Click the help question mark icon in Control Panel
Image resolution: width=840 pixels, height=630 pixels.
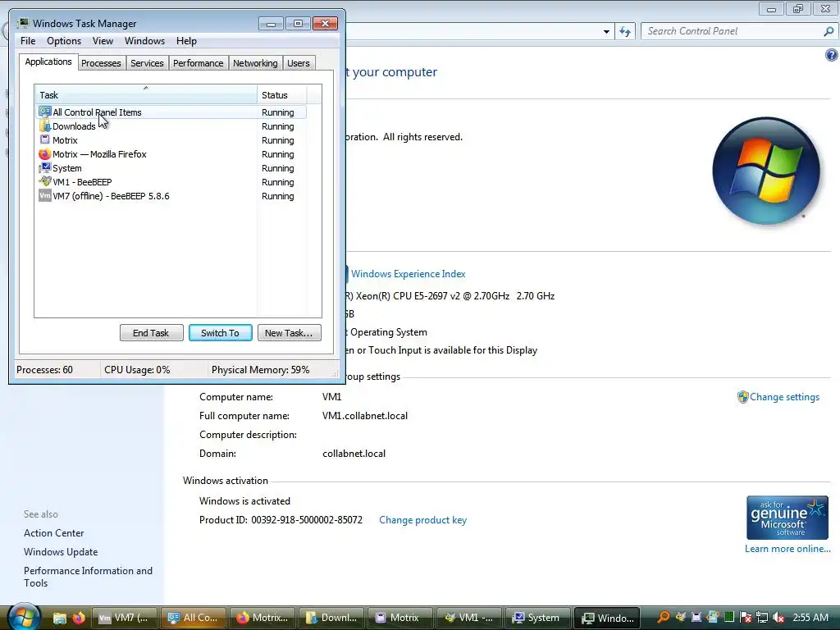(832, 55)
